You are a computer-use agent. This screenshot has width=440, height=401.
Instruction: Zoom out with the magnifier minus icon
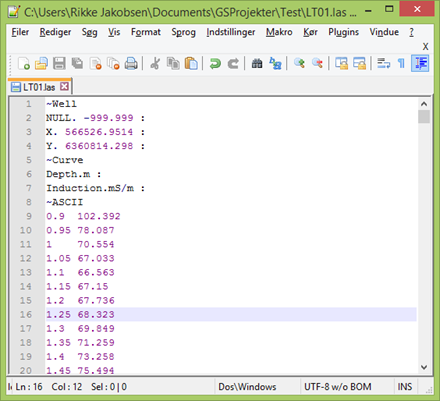(317, 63)
